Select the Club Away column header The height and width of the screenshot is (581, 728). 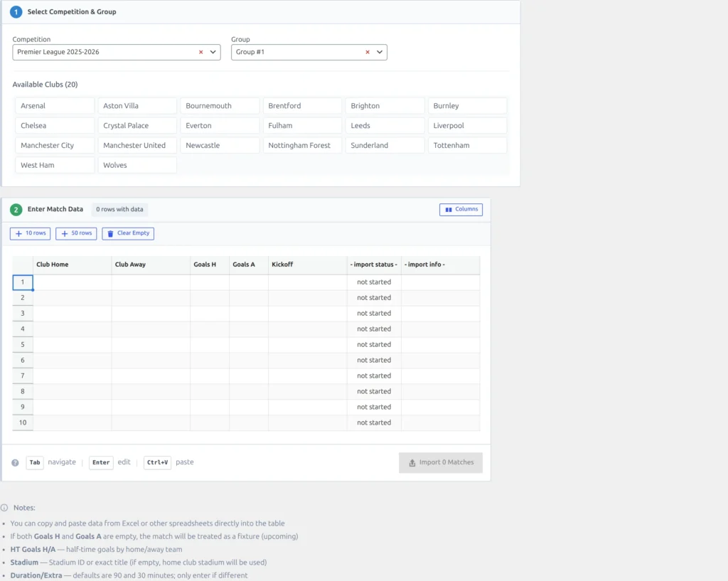click(151, 265)
